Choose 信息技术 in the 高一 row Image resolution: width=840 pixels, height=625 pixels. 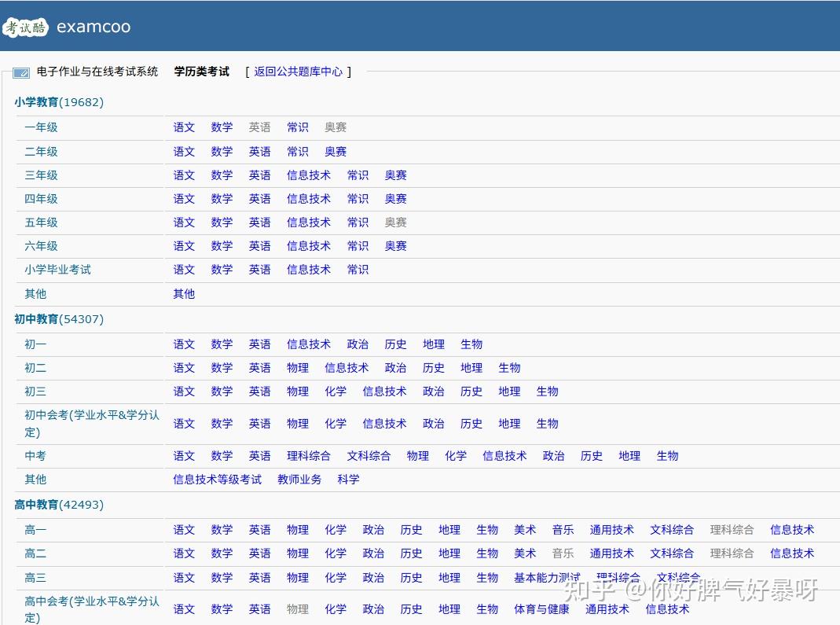point(792,530)
